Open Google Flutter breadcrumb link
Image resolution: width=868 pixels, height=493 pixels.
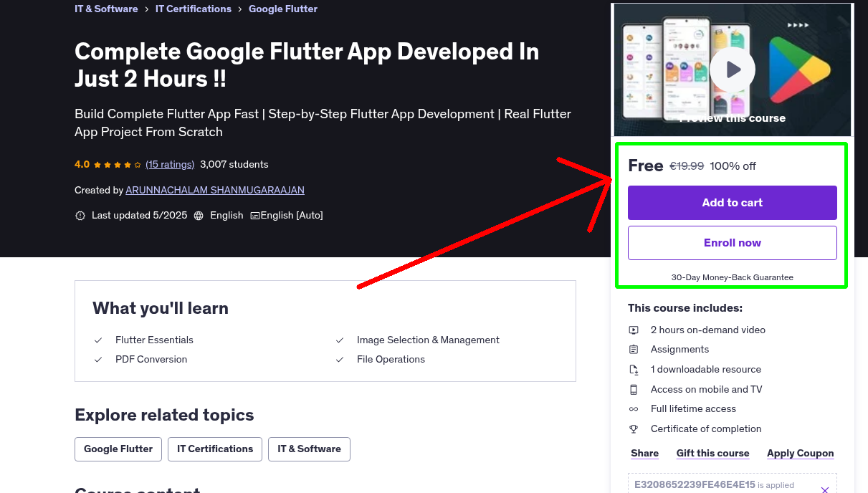(283, 9)
